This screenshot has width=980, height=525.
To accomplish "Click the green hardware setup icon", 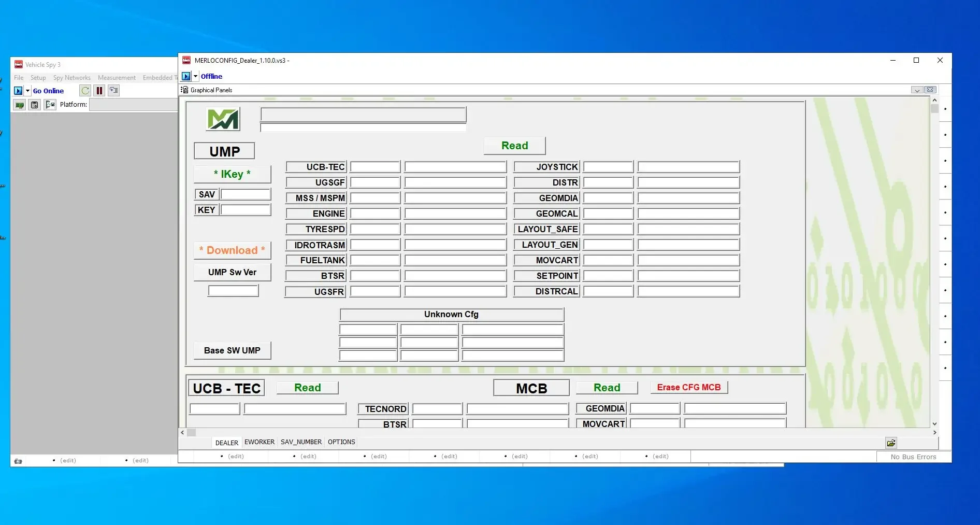I will [19, 104].
